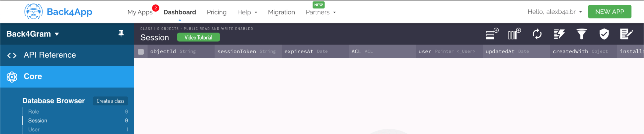
Task: Go to the My Apps page
Action: pos(140,12)
